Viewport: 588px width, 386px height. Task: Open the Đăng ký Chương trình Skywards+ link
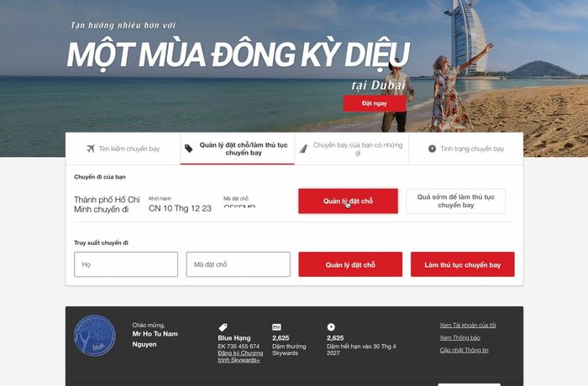click(x=240, y=357)
